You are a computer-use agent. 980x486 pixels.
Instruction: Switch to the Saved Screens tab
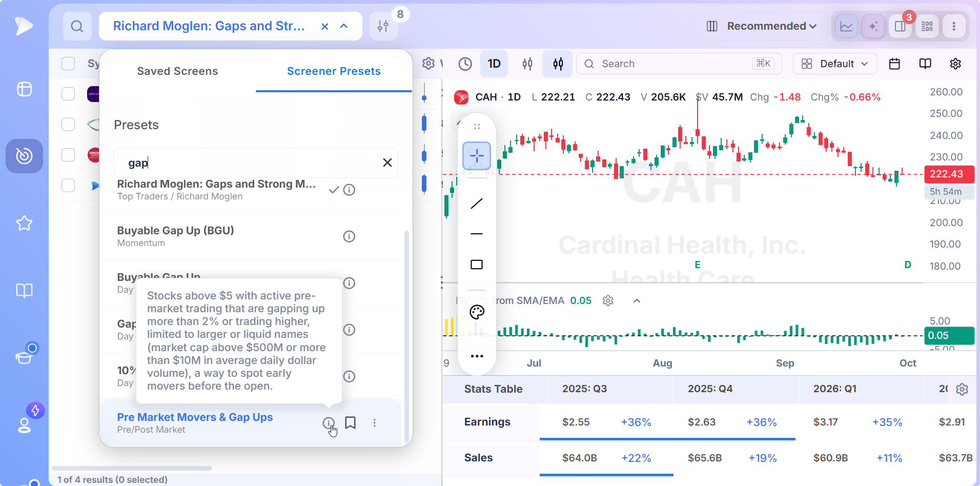(177, 71)
